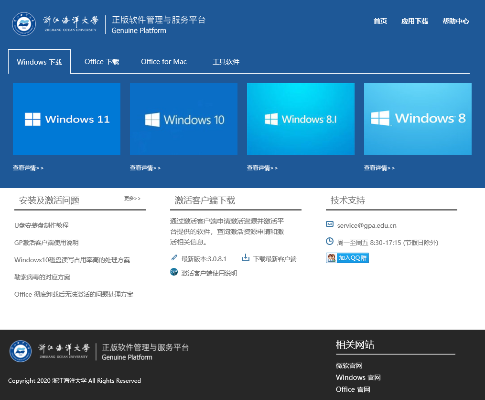Open 应用下载 in the top navigation
Screen dimensions: 485x400
click(414, 21)
